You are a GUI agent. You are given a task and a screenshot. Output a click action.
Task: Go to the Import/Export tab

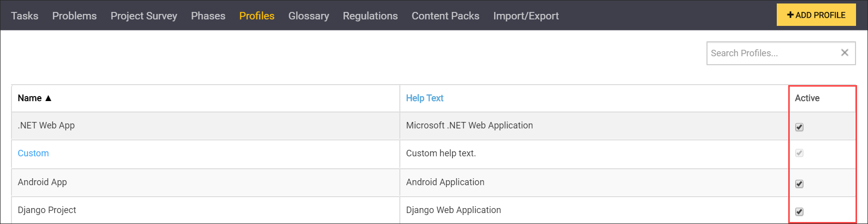[525, 16]
